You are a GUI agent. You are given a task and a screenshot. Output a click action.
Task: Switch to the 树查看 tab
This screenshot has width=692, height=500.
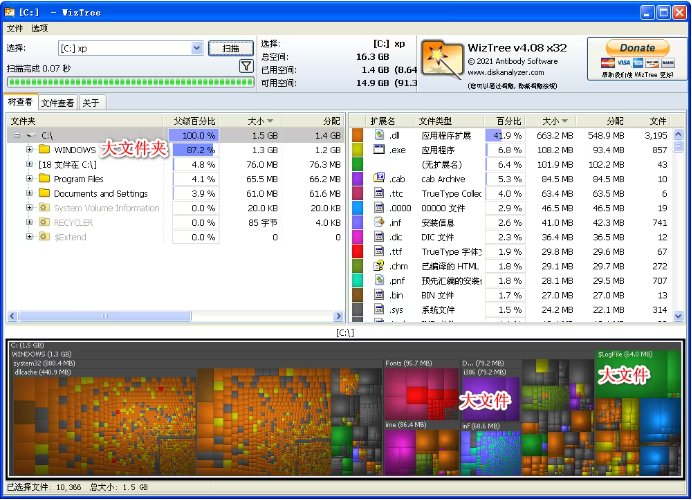20,102
